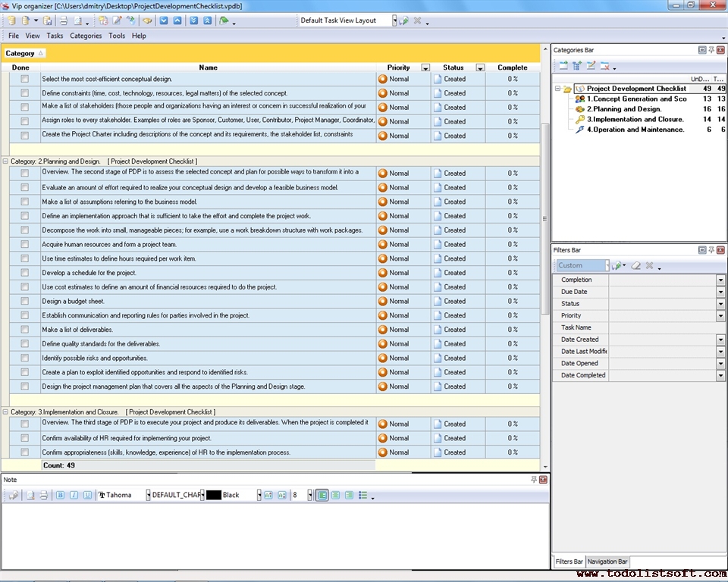
Task: Open the Priority column filter dropdown
Action: pos(425,67)
